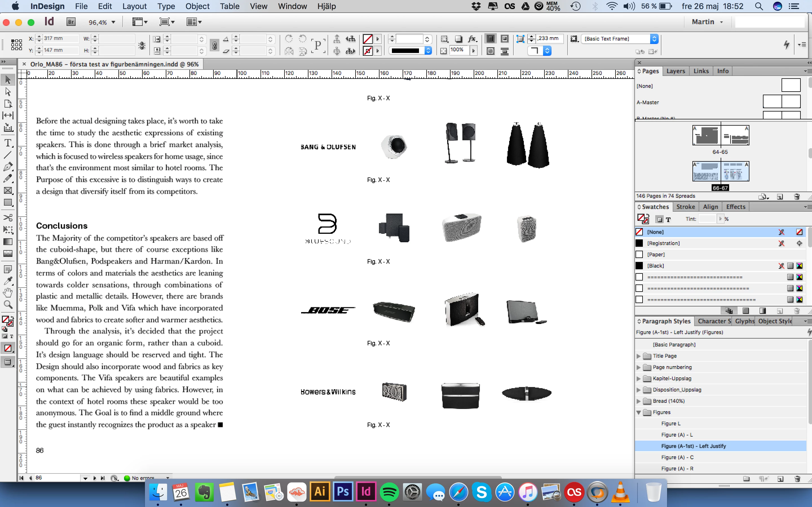
Task: Switch to the Layers tab
Action: click(676, 71)
